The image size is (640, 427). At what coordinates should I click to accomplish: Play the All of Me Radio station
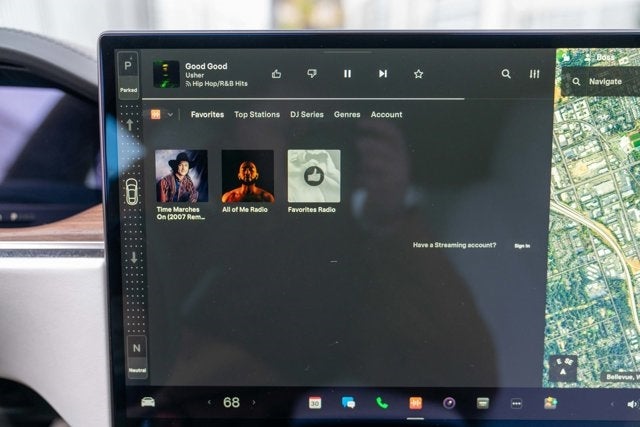pyautogui.click(x=247, y=177)
